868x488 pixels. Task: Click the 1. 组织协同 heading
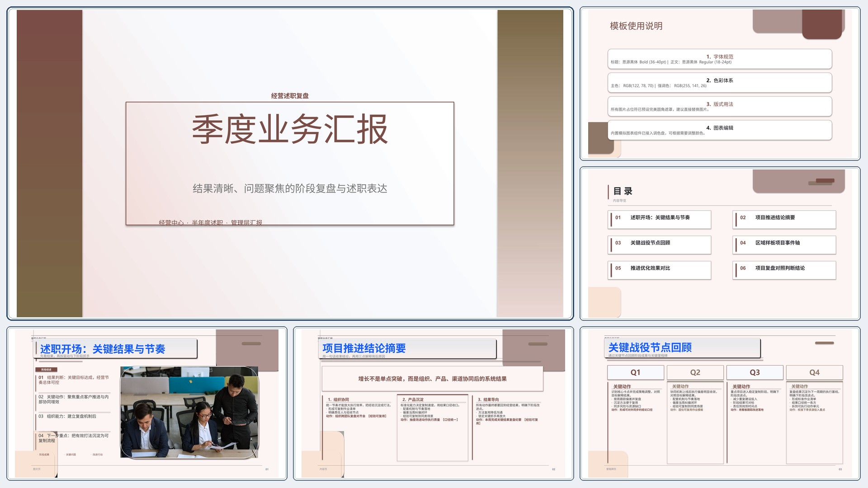click(339, 399)
